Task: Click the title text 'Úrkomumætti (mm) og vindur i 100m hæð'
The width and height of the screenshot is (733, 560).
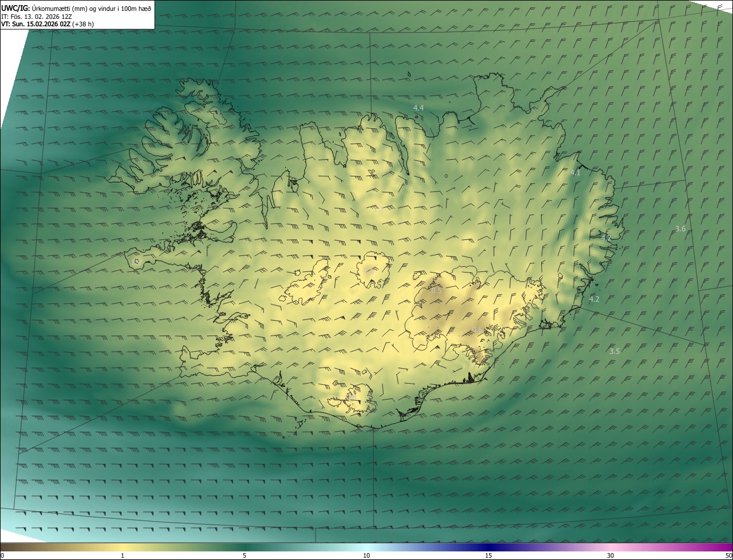Action: 92,8
